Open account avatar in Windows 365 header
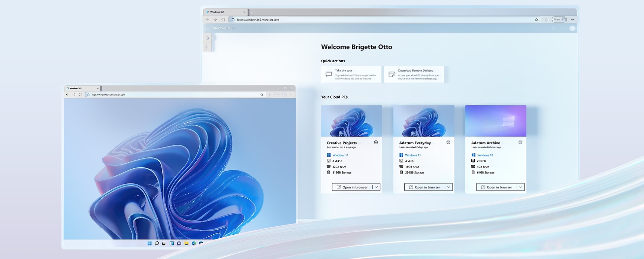The width and height of the screenshot is (644, 259). (x=572, y=28)
